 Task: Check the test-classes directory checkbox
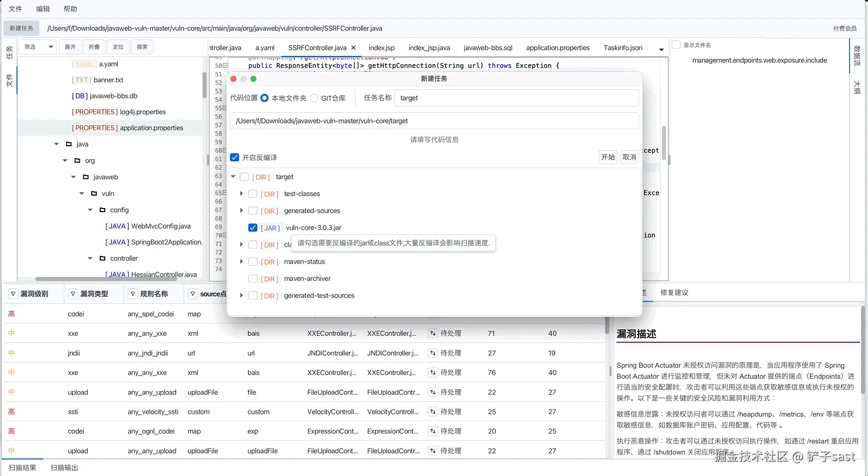pyautogui.click(x=253, y=194)
